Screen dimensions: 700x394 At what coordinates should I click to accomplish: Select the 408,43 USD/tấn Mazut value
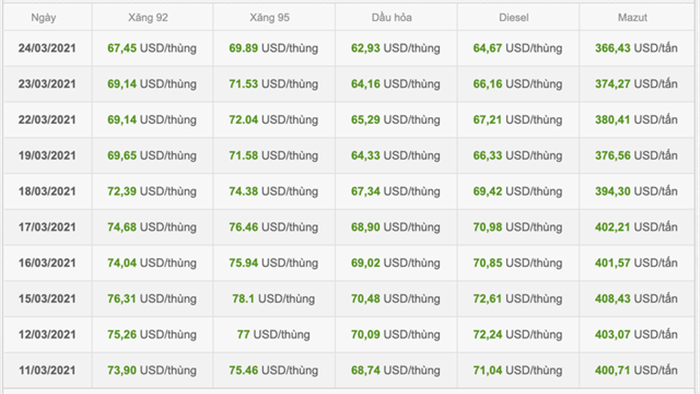click(x=636, y=299)
